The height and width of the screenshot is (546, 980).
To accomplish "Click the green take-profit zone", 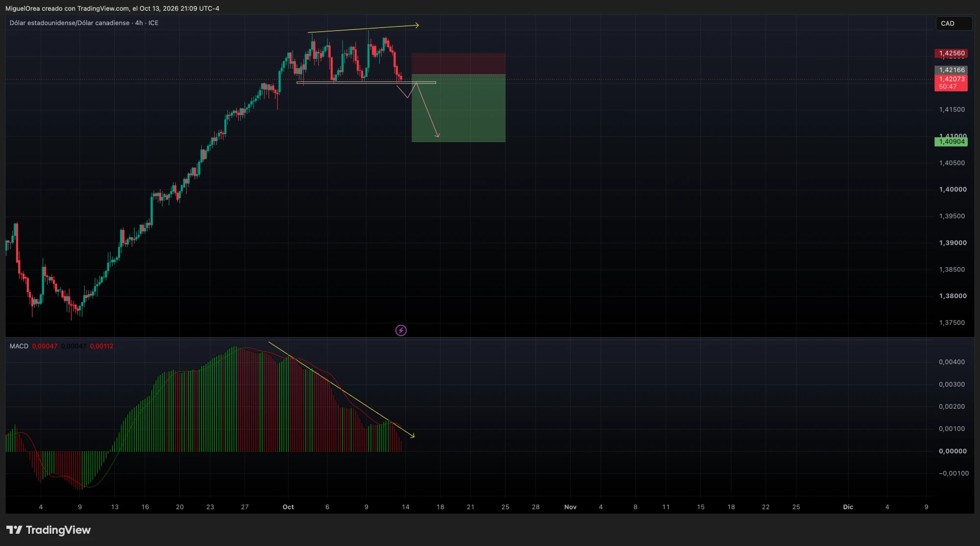I will click(x=458, y=108).
